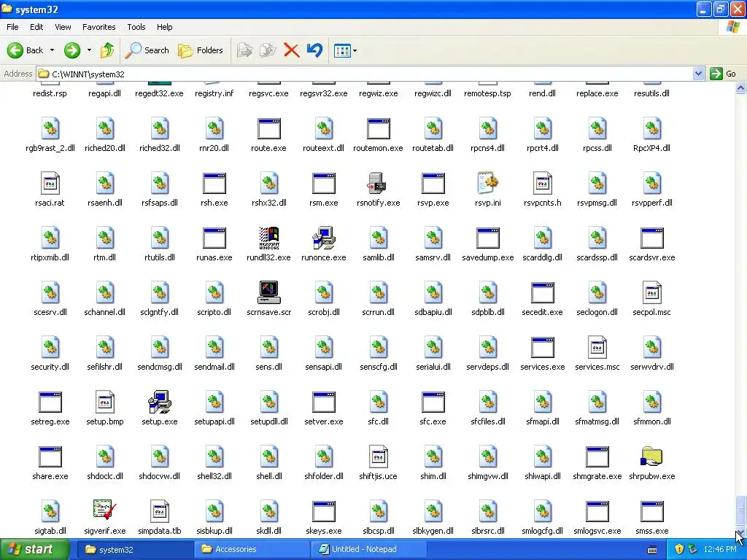This screenshot has width=747, height=560.
Task: Click the sendmail.dll file name
Action: click(214, 367)
